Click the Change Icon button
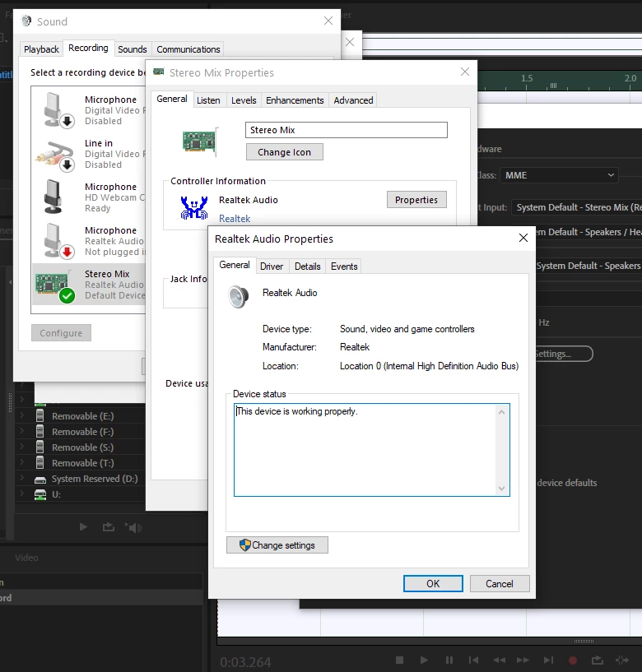 284,152
